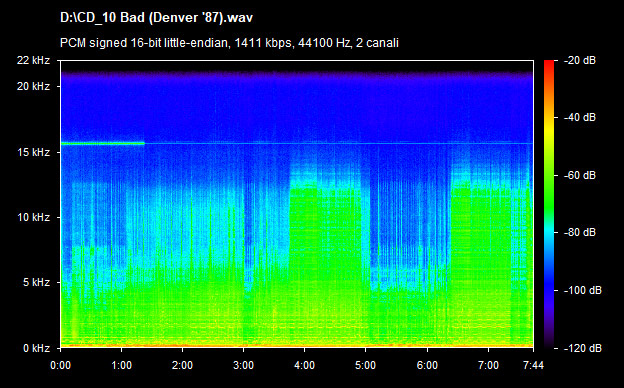Click the -120 dB legend label
624x388 pixels.
tap(583, 349)
